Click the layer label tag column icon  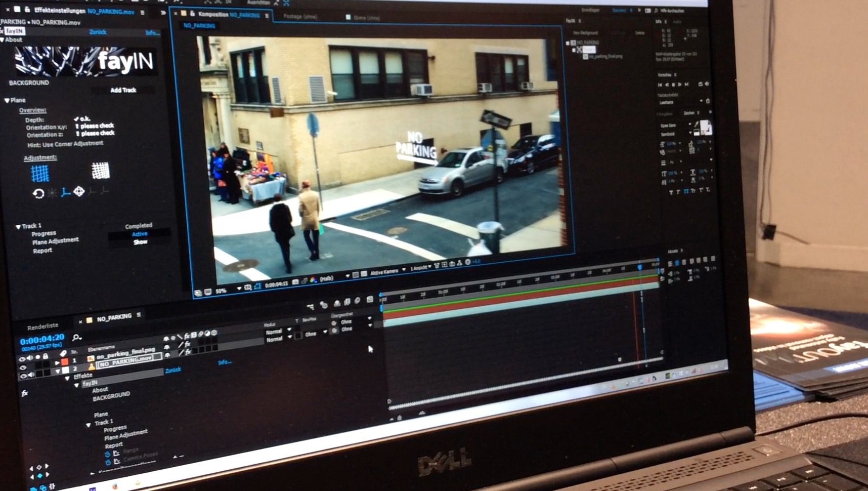click(x=63, y=353)
